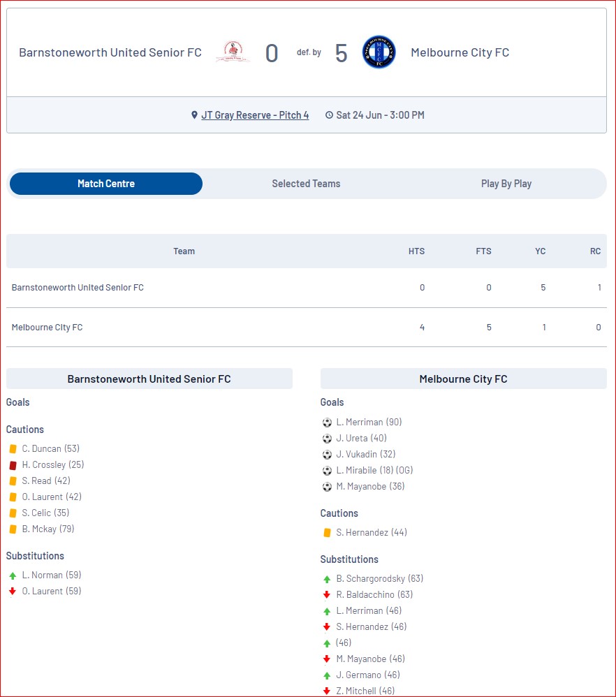Click the soccer ball icon for J. Ureta (40)
Image resolution: width=616 pixels, height=697 pixels.
click(327, 439)
